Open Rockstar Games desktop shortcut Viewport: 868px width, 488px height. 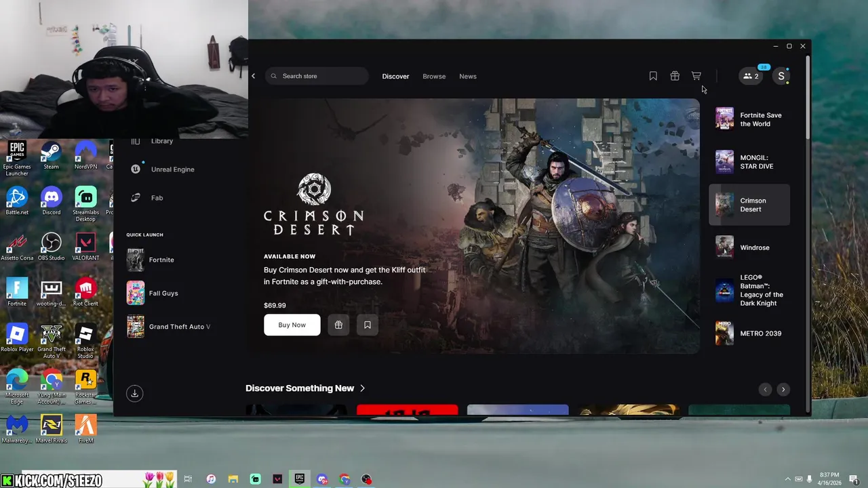(x=85, y=386)
